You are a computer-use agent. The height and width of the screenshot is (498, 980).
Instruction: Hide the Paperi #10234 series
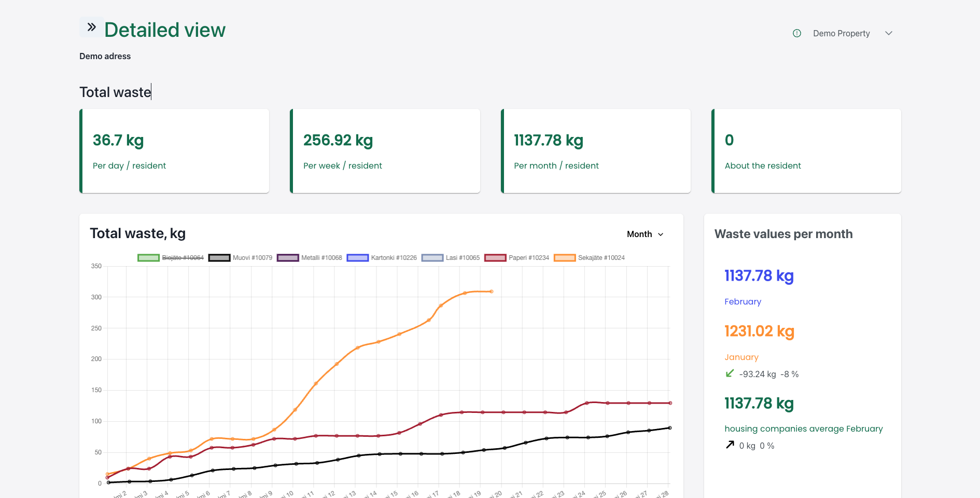click(x=529, y=257)
